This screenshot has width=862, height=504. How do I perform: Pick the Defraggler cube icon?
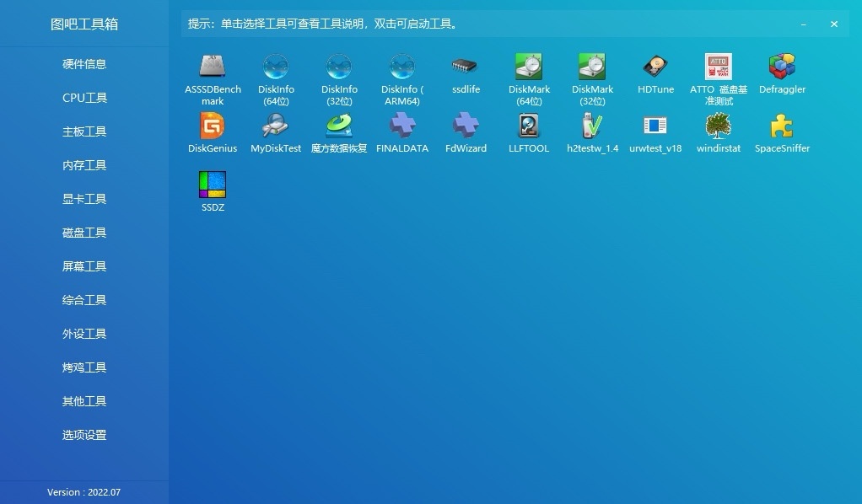(x=782, y=67)
